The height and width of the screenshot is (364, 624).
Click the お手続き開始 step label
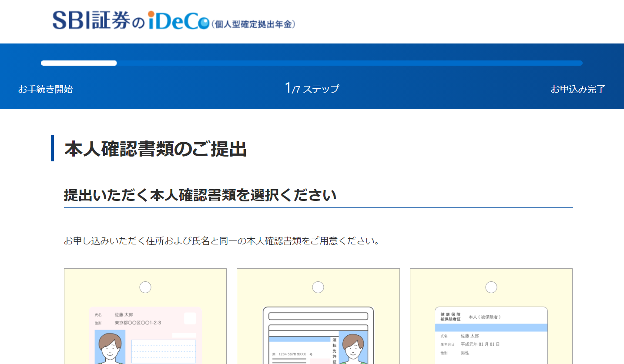click(x=45, y=89)
